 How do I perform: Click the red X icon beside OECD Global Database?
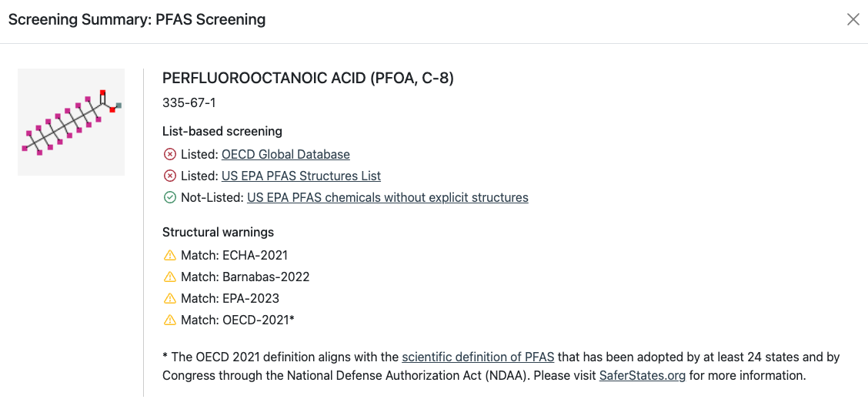tap(169, 155)
